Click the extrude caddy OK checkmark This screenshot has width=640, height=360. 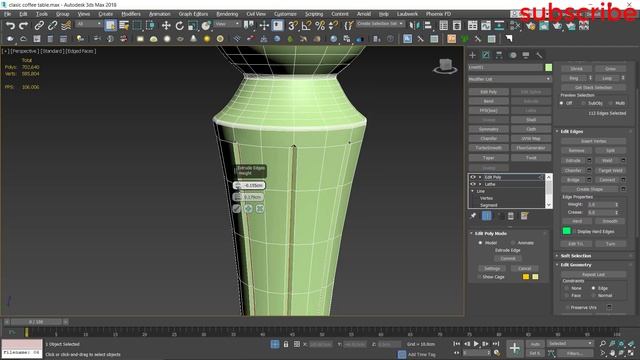tap(237, 209)
